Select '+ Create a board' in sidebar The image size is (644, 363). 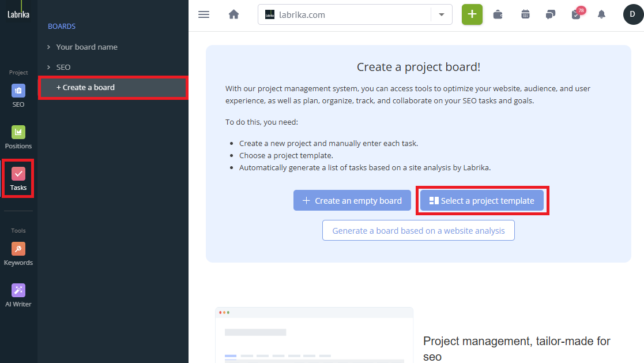tap(85, 88)
